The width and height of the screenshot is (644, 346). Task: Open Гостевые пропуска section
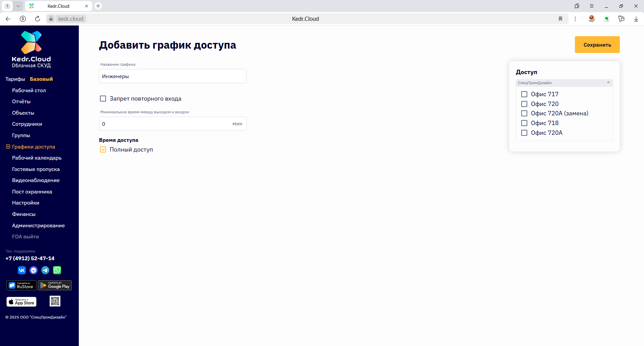[36, 169]
